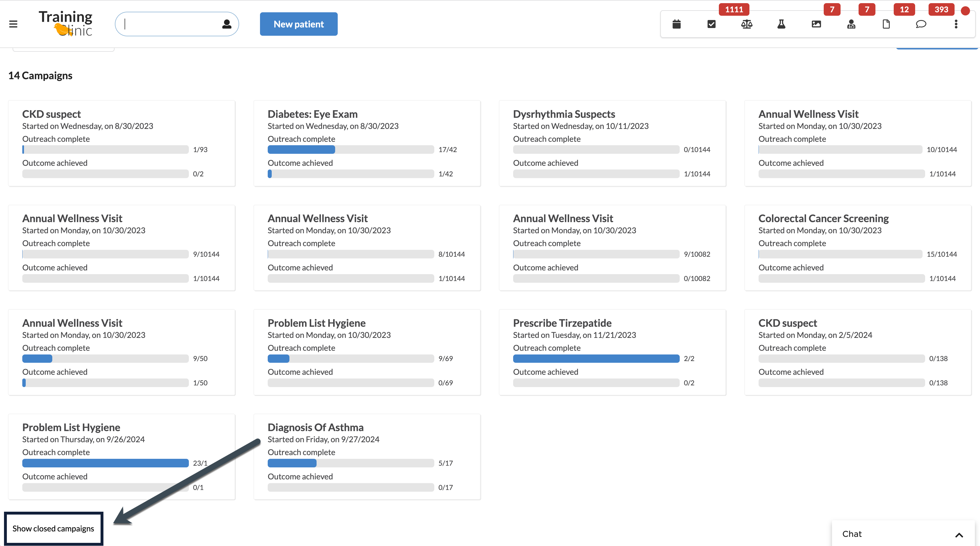Click Prescribe Tirzepatide outreach progress bar
The image size is (980, 546).
pyautogui.click(x=596, y=359)
